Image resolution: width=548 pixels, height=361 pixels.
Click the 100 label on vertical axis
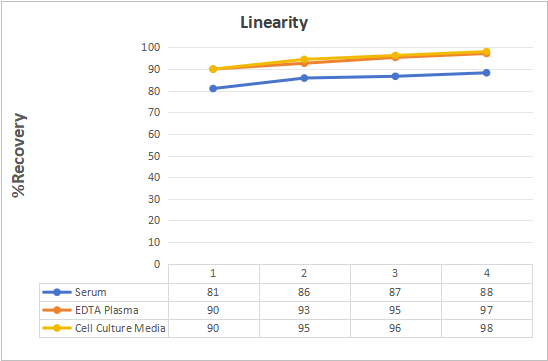coord(151,47)
